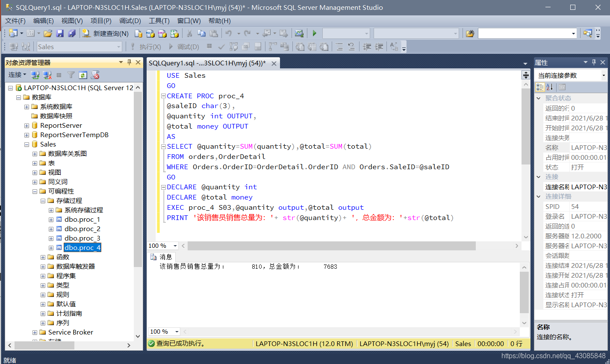Click the Open File folder icon
The width and height of the screenshot is (610, 364).
pos(48,33)
